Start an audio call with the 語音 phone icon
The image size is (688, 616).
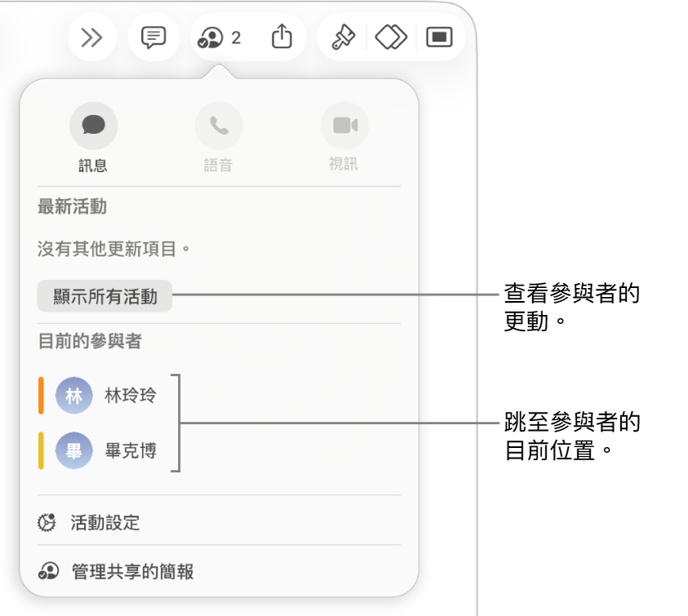pos(219,125)
